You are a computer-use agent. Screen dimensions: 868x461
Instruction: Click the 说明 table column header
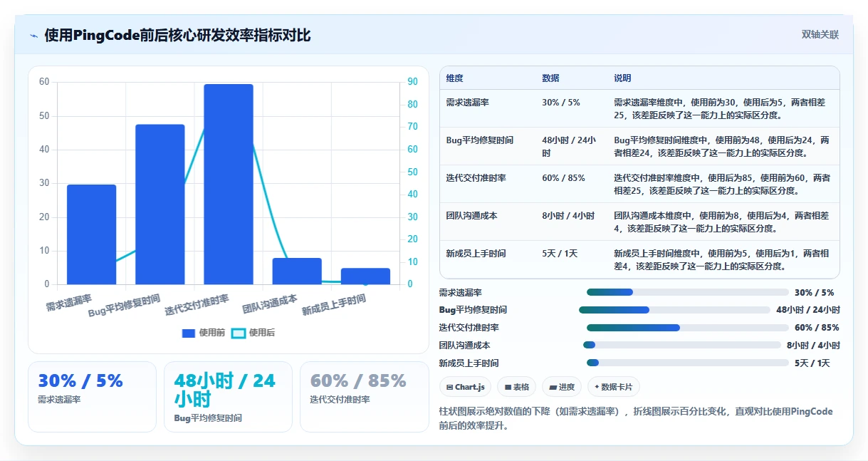point(622,78)
